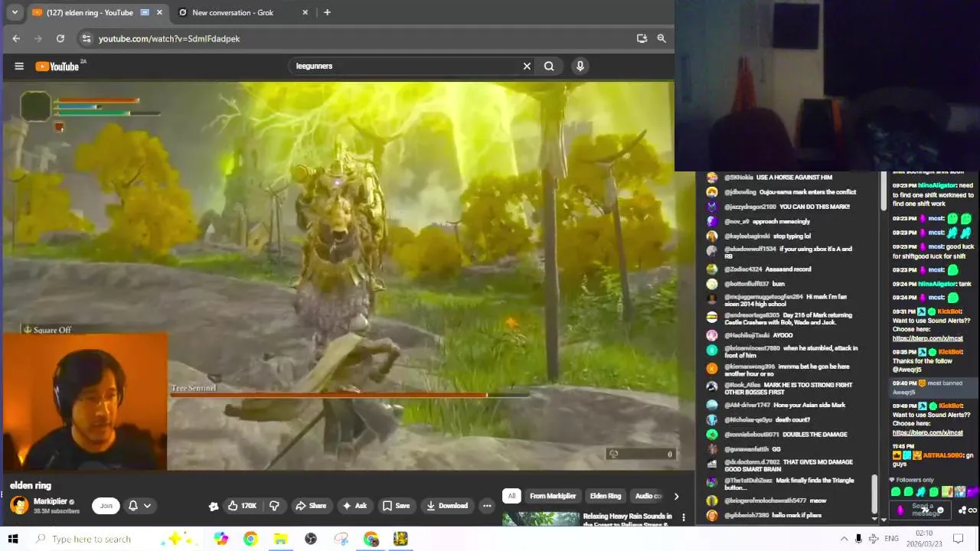
Task: Open the Windows Start menu
Action: point(12,539)
